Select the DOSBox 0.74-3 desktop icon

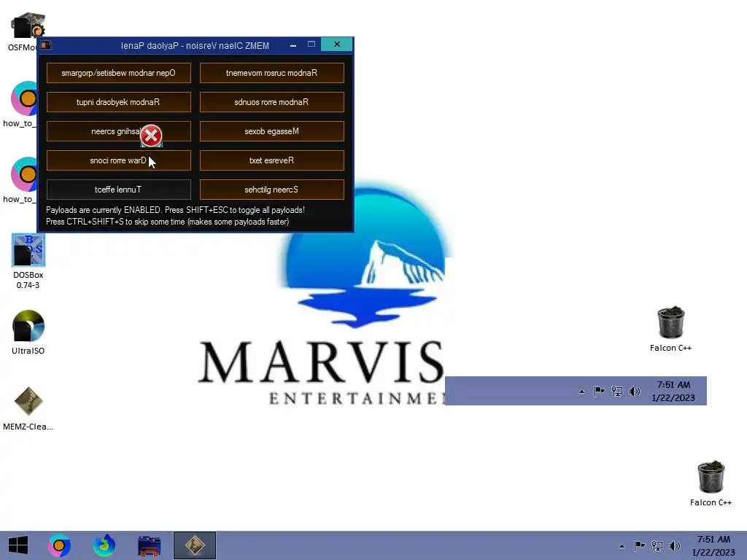pos(28,261)
